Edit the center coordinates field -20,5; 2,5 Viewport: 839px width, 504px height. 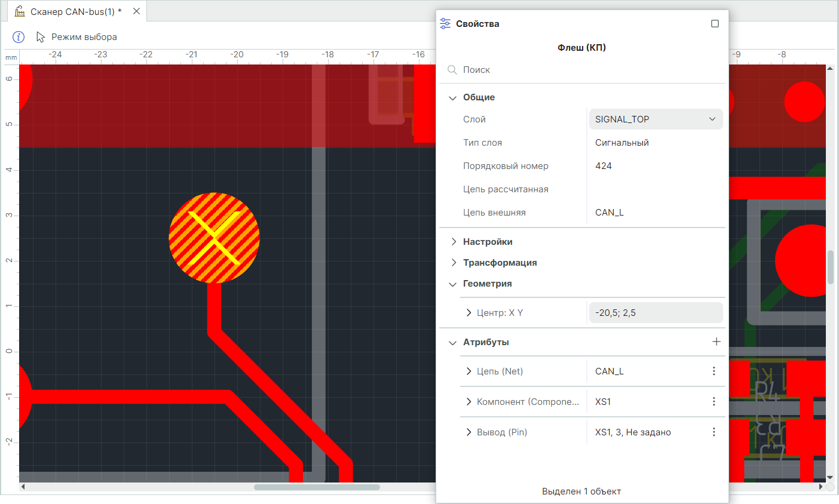pyautogui.click(x=656, y=313)
